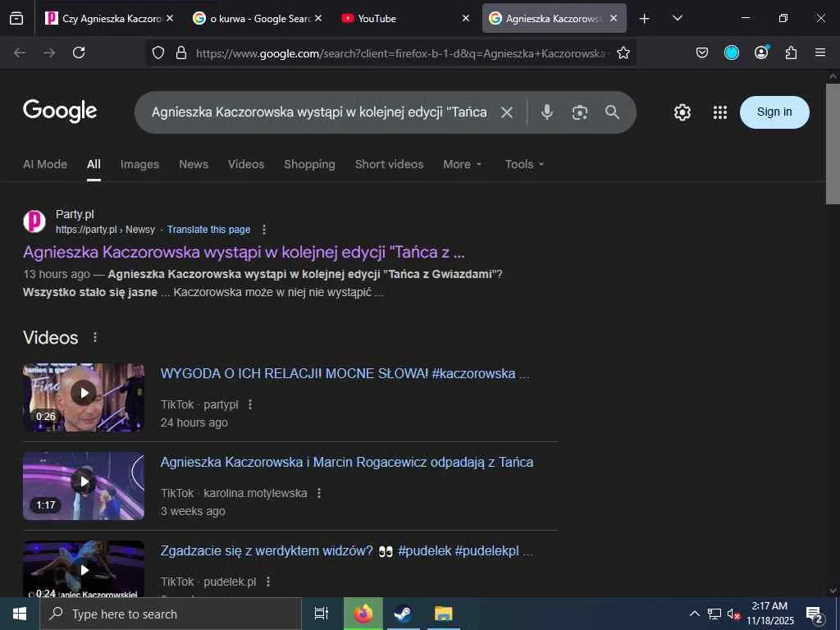This screenshot has height=630, width=840.
Task: Open Google quick settings gear
Action: (682, 112)
